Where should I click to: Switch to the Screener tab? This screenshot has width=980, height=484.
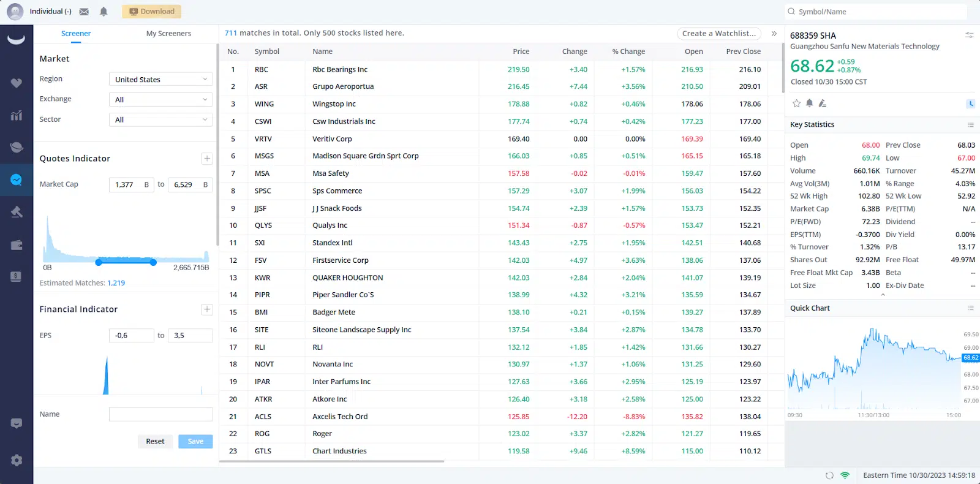(76, 34)
